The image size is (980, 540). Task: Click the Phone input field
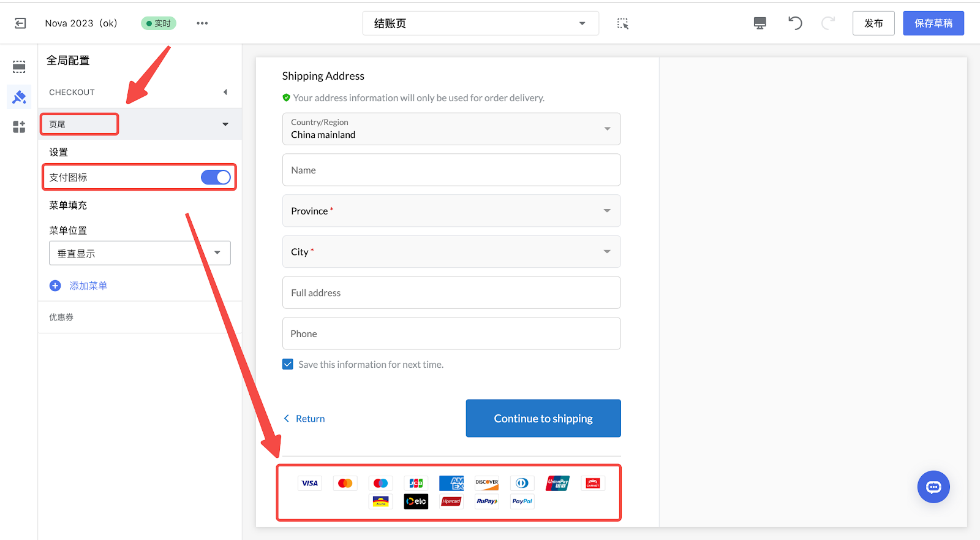(x=451, y=333)
